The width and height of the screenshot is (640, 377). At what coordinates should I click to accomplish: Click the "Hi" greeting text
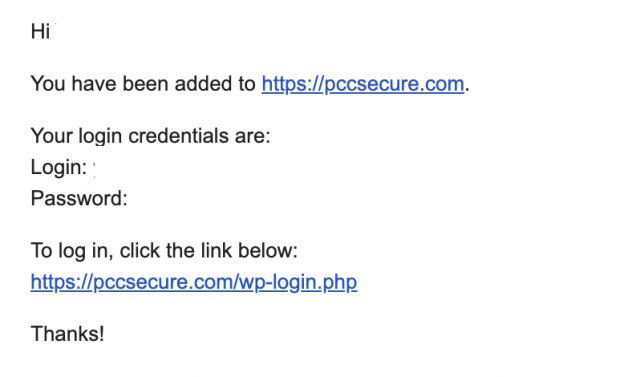[40, 31]
